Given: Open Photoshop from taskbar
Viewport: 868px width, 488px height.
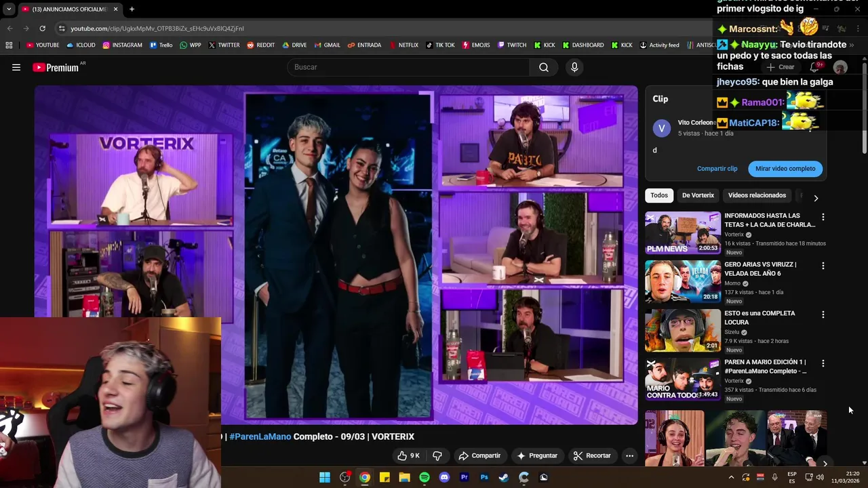Looking at the screenshot, I should point(484,477).
